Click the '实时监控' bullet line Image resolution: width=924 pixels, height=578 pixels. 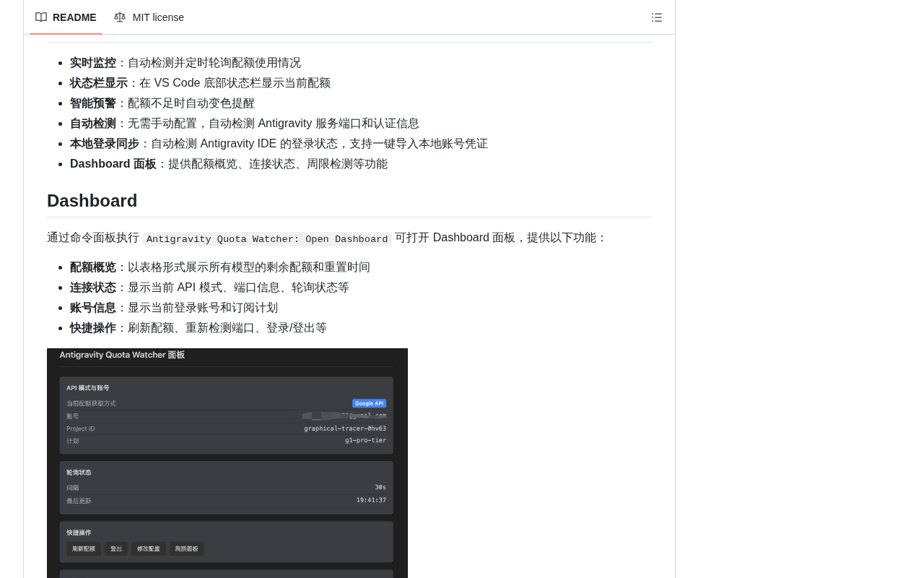click(x=186, y=63)
